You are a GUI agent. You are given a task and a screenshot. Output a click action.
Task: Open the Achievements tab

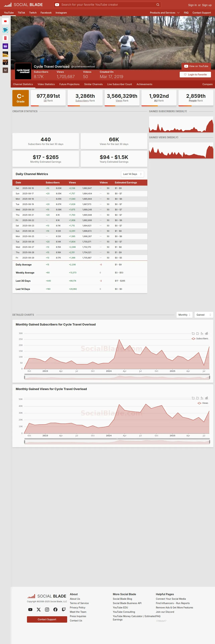pyautogui.click(x=144, y=84)
